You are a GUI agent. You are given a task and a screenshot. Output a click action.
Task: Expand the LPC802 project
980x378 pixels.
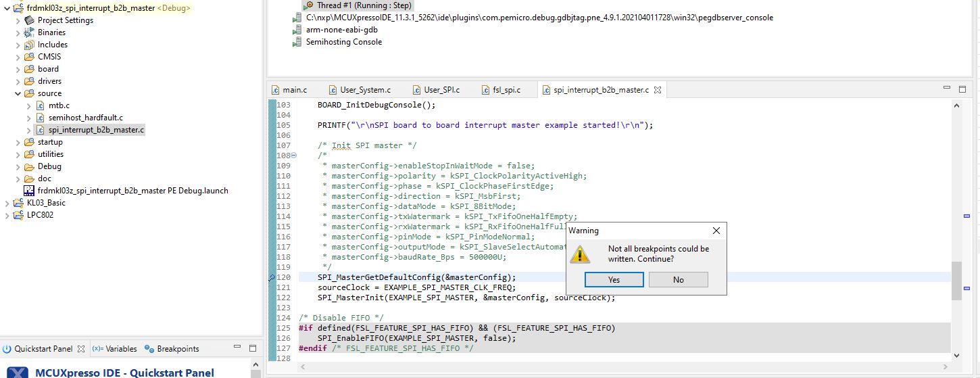(x=7, y=215)
